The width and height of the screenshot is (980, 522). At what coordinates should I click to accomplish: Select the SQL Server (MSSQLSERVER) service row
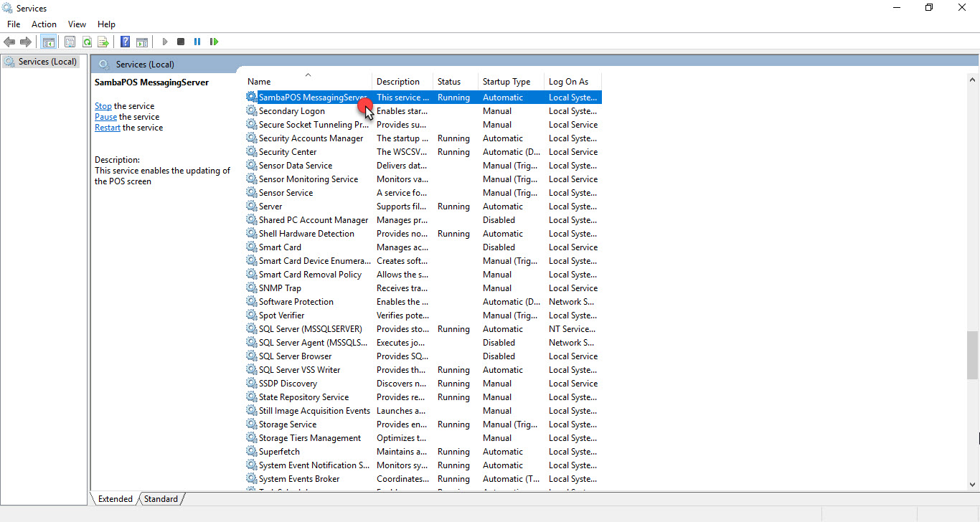pos(310,329)
